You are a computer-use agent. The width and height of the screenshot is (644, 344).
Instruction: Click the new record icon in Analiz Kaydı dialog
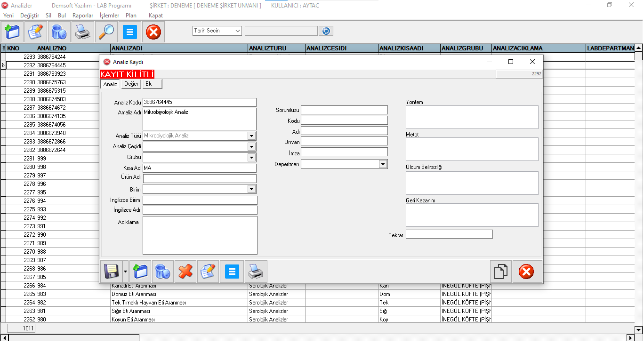(x=140, y=272)
